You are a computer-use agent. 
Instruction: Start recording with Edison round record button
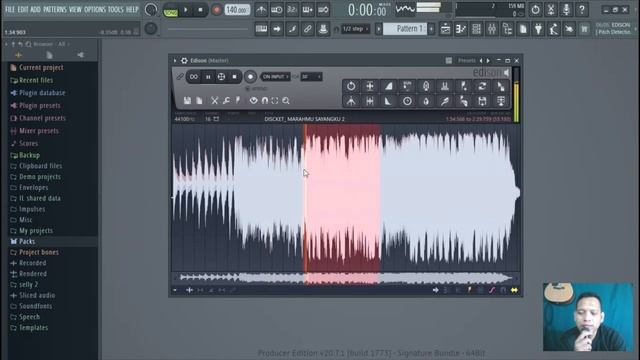click(x=250, y=77)
